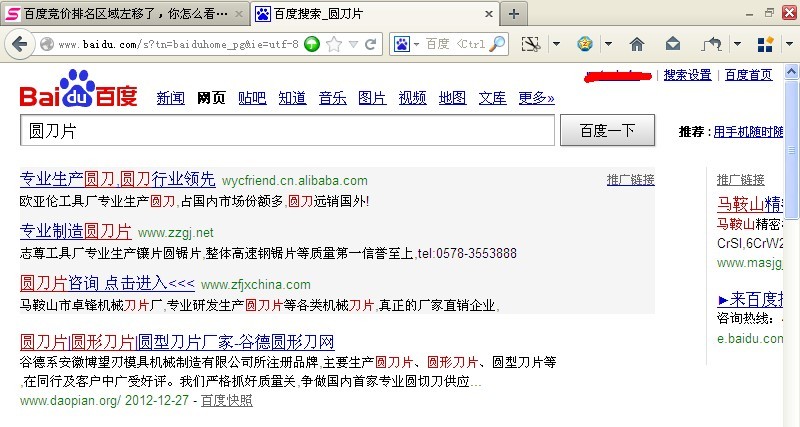Click the undo closed-tab arrow icon
The height and width of the screenshot is (427, 800).
pyautogui.click(x=711, y=44)
